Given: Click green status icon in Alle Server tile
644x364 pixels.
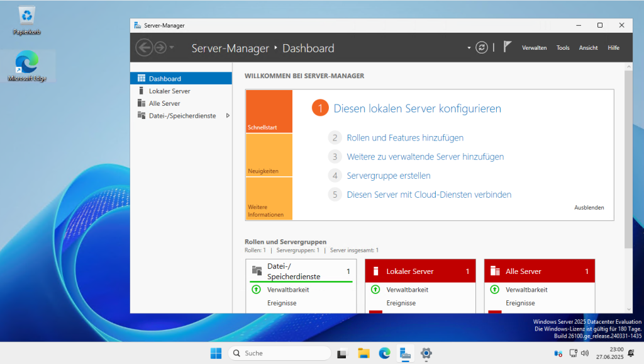Looking at the screenshot, I should pos(494,290).
